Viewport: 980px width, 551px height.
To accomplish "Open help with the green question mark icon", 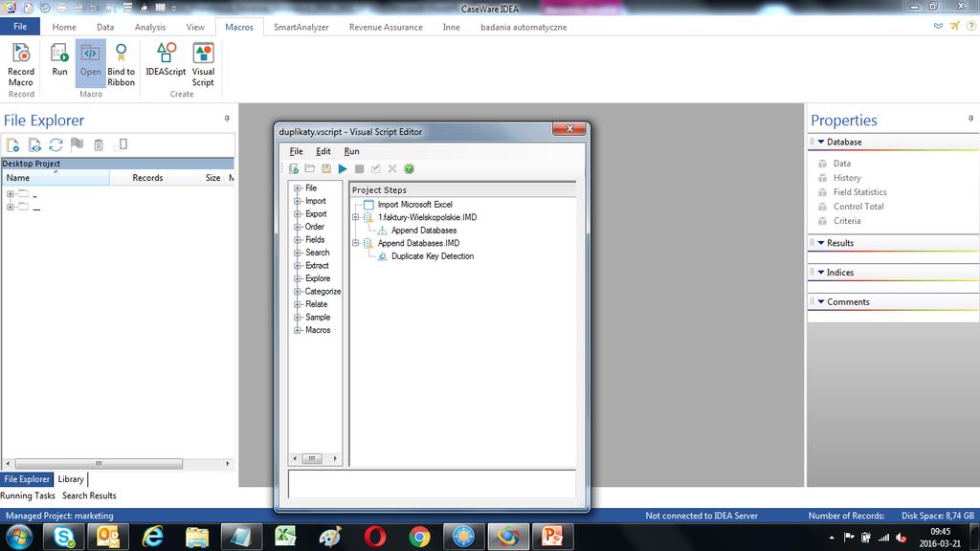I will click(x=409, y=168).
